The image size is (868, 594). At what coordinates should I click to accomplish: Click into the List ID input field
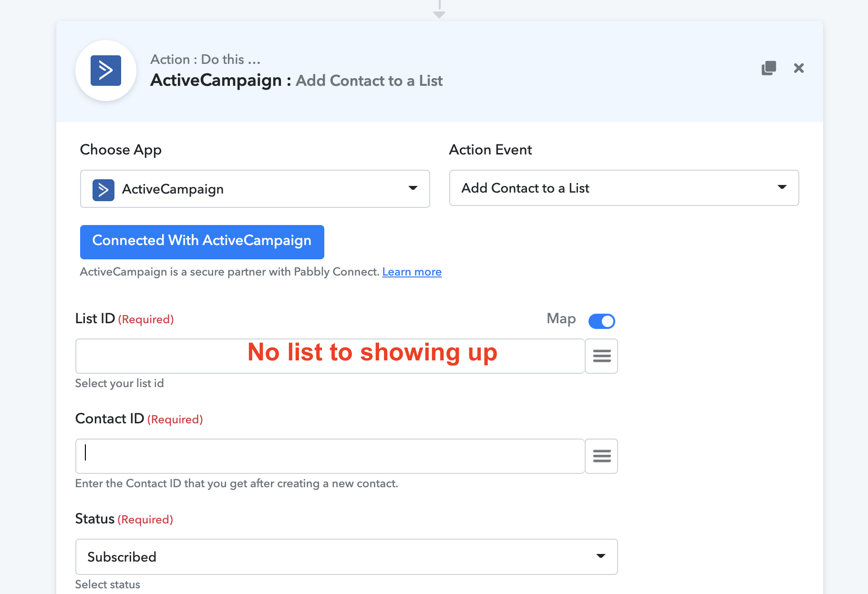(330, 356)
